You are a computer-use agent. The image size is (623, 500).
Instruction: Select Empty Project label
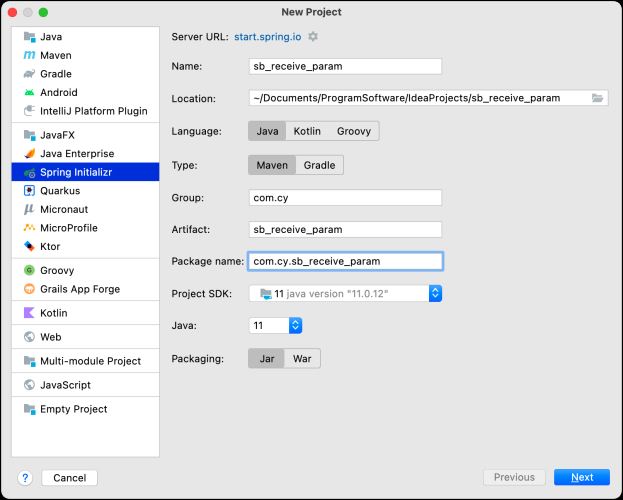tap(74, 409)
